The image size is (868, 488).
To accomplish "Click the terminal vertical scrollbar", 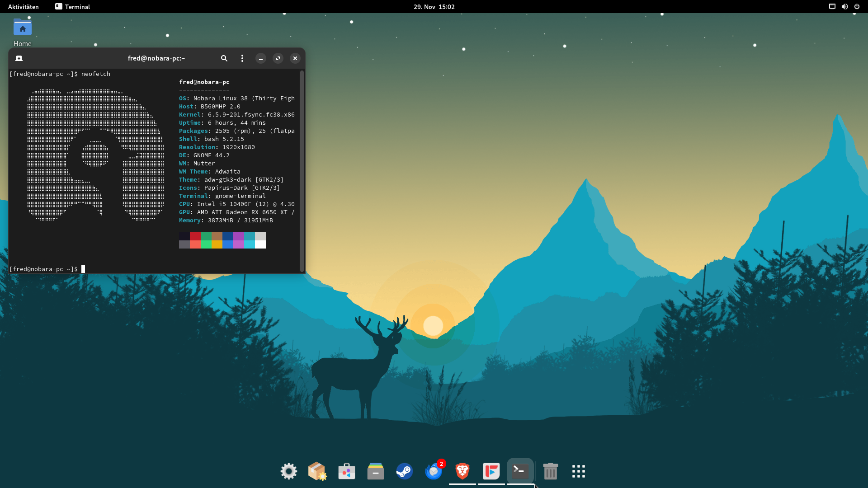I will point(302,171).
